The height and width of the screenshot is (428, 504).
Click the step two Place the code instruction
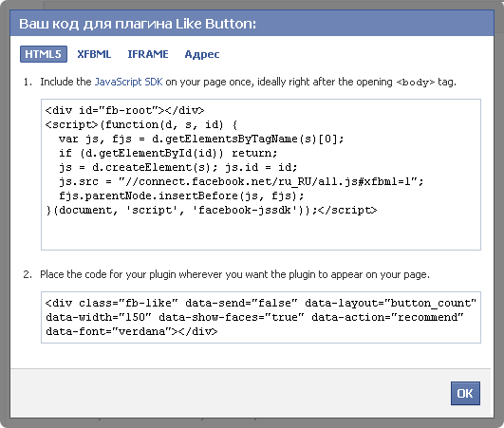tap(234, 274)
